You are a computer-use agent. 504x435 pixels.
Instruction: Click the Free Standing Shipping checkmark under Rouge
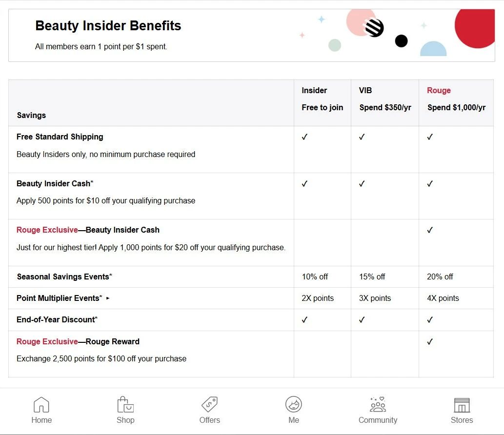(x=430, y=137)
